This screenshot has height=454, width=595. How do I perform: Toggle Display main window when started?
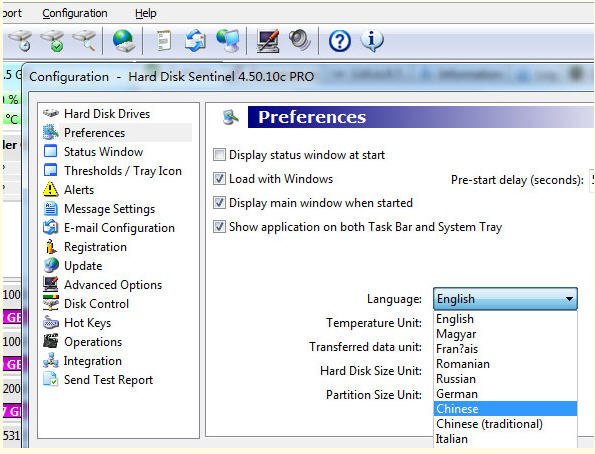point(219,203)
